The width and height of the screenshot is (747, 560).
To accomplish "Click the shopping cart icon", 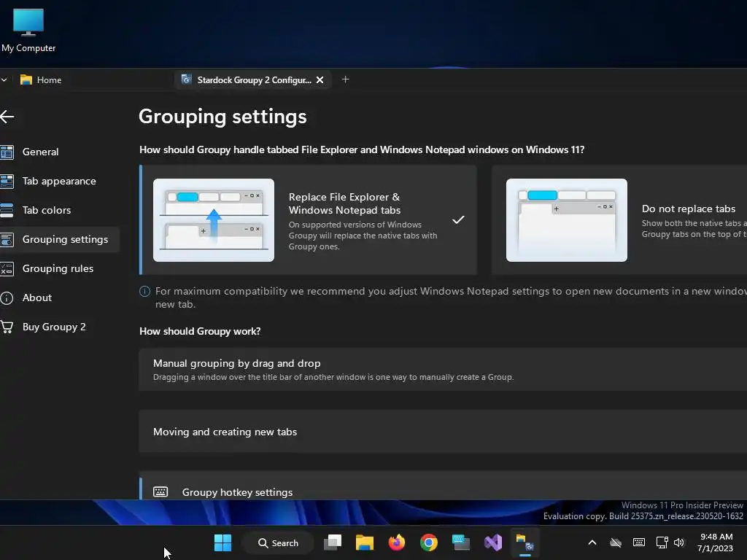I will [x=7, y=327].
